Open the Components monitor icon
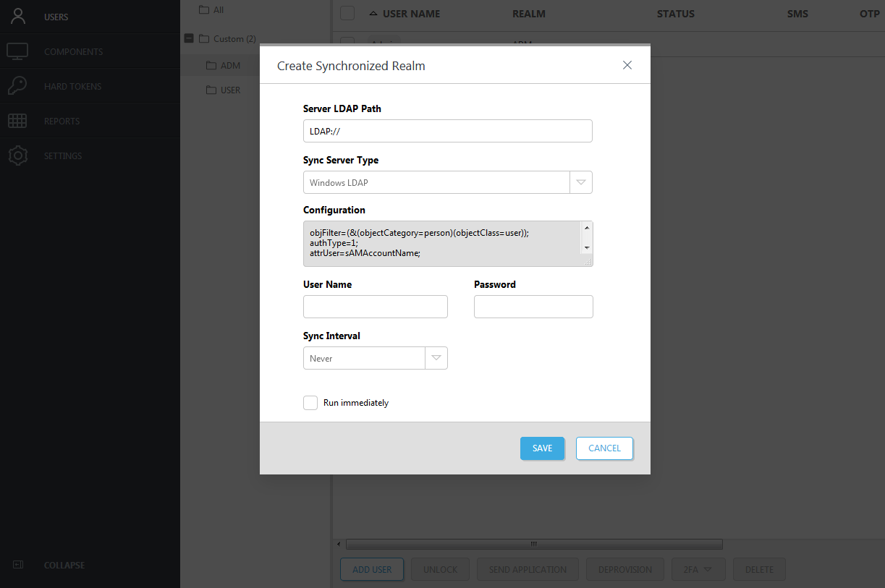The image size is (885, 588). 17,51
